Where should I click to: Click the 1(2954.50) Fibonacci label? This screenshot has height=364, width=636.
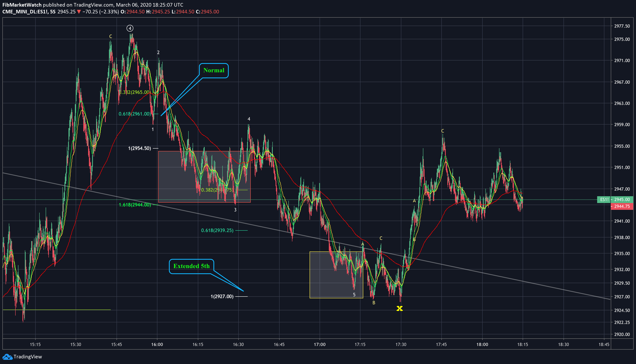point(140,149)
